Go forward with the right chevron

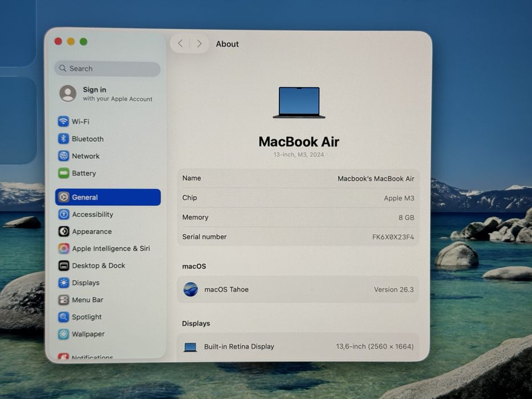[x=199, y=43]
